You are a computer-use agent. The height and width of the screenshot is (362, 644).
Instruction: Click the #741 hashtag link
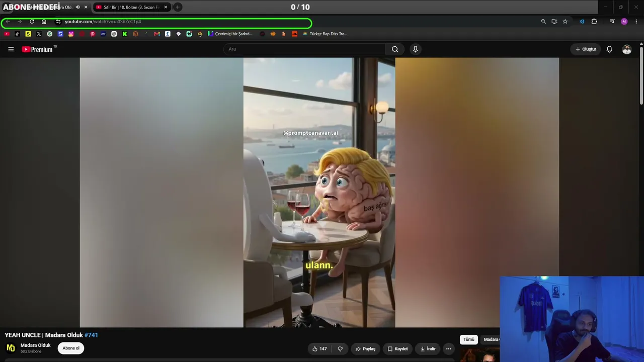coord(91,335)
